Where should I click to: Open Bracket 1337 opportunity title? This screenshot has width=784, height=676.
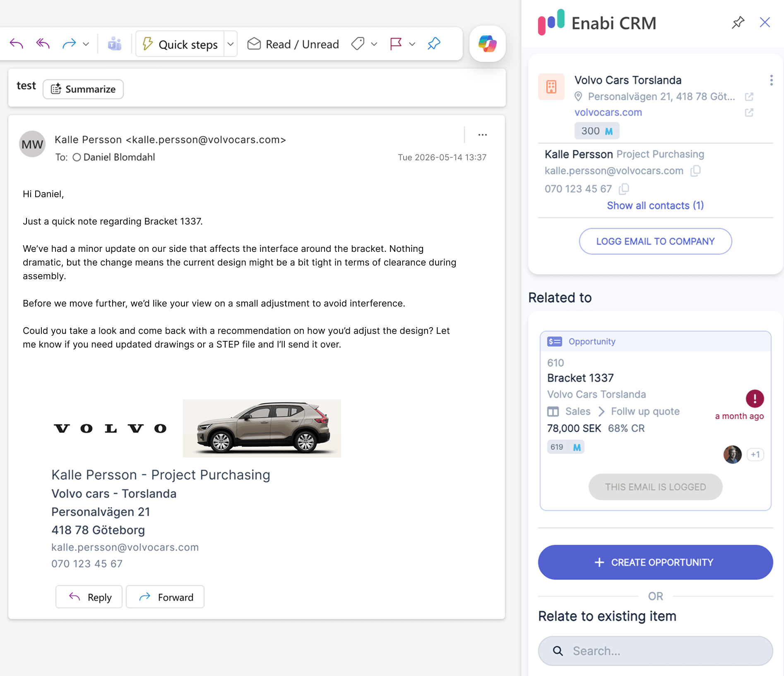(580, 378)
